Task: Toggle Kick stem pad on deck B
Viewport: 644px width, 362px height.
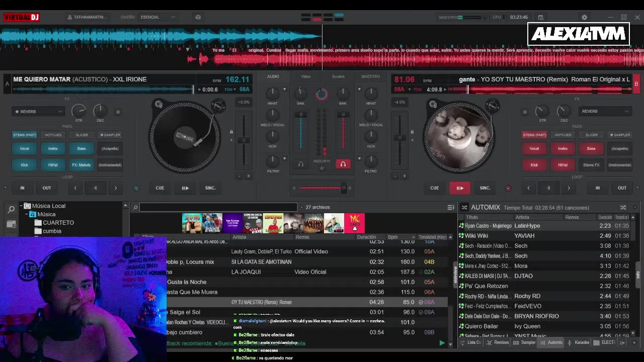Action: pyautogui.click(x=534, y=165)
